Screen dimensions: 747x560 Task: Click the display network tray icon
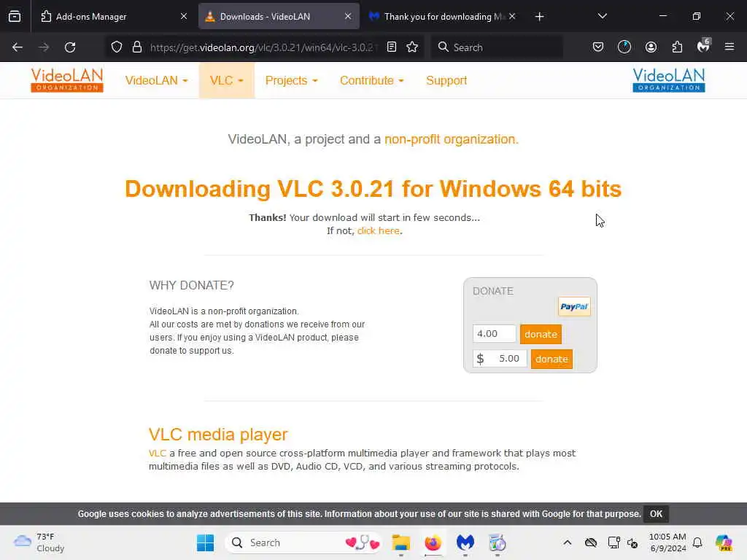point(614,542)
